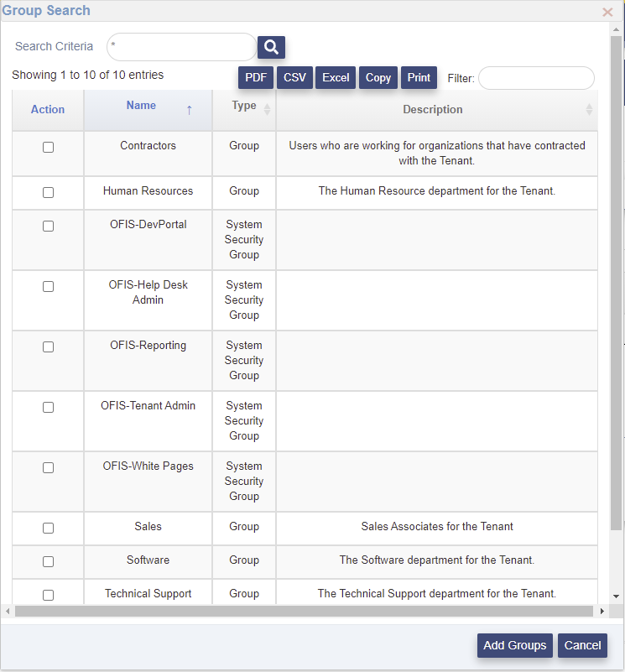
Task: Cancel the group search
Action: tap(582, 645)
